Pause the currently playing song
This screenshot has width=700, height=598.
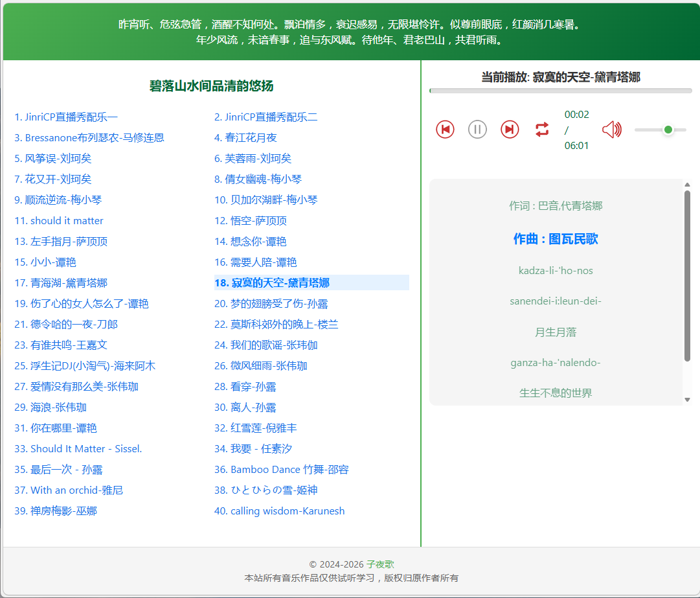click(477, 129)
